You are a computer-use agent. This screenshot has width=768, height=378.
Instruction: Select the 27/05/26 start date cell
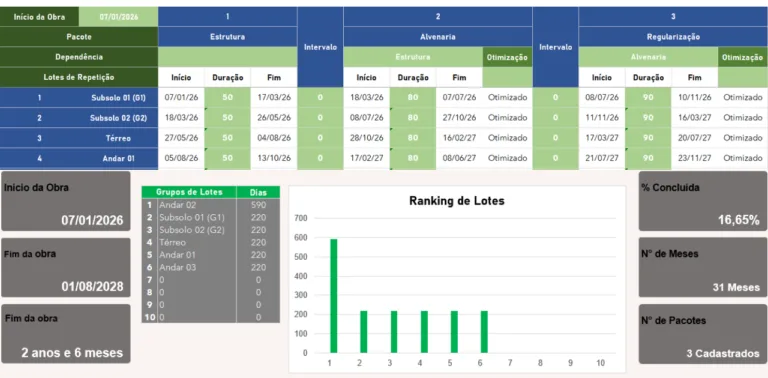tap(181, 138)
